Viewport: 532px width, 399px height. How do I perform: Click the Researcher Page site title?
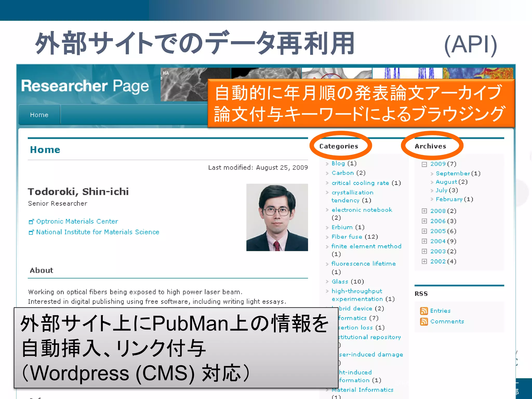(85, 86)
